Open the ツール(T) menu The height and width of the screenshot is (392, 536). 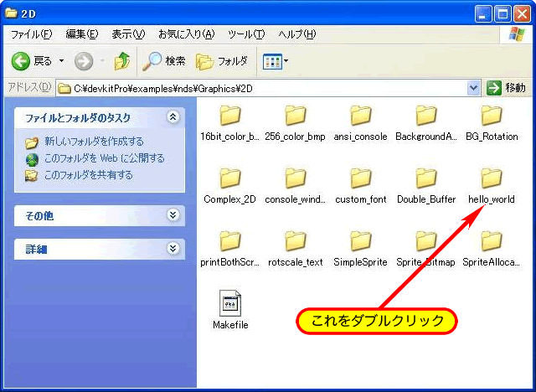(x=246, y=34)
